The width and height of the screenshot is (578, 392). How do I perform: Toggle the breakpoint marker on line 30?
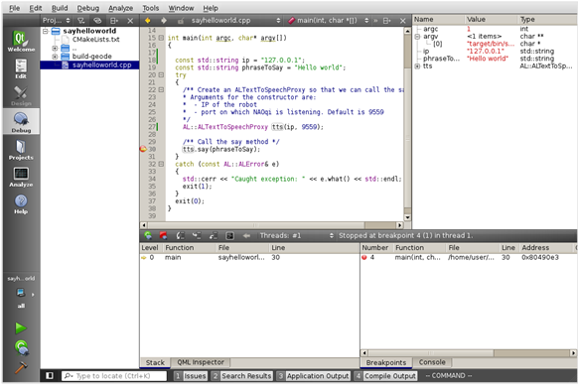(x=143, y=149)
